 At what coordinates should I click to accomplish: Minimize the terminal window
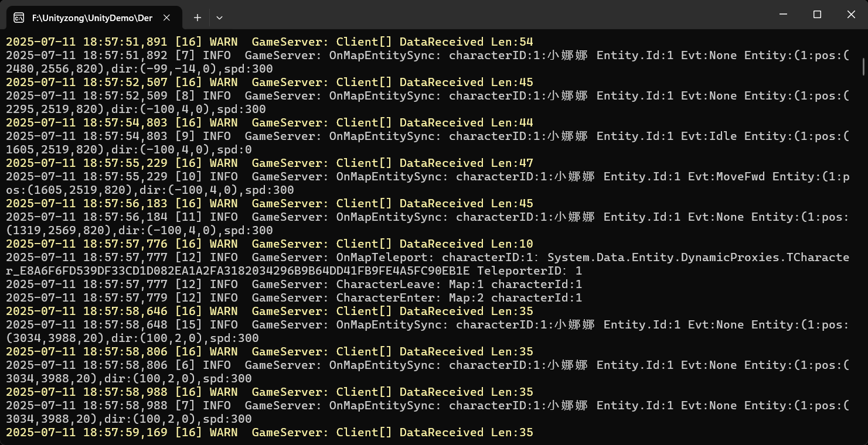click(783, 14)
